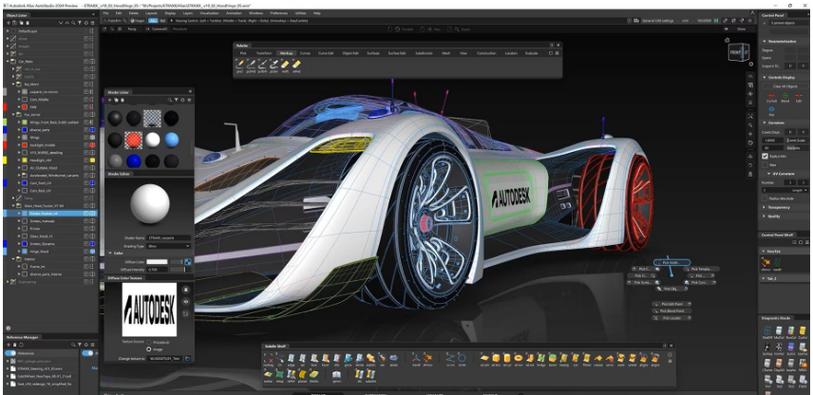The width and height of the screenshot is (813, 395).
Task: Click the FRONT view cube in the viewport
Action: tap(738, 52)
